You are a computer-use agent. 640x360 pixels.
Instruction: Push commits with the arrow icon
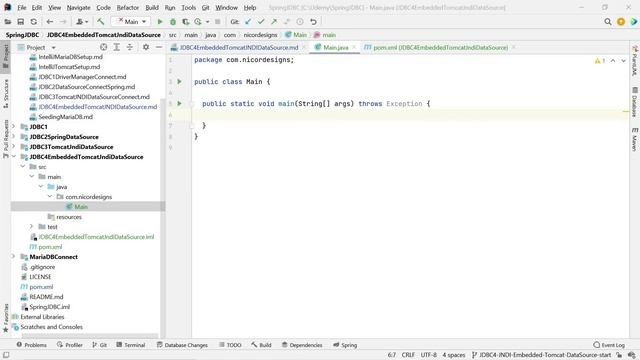pyautogui.click(x=274, y=22)
